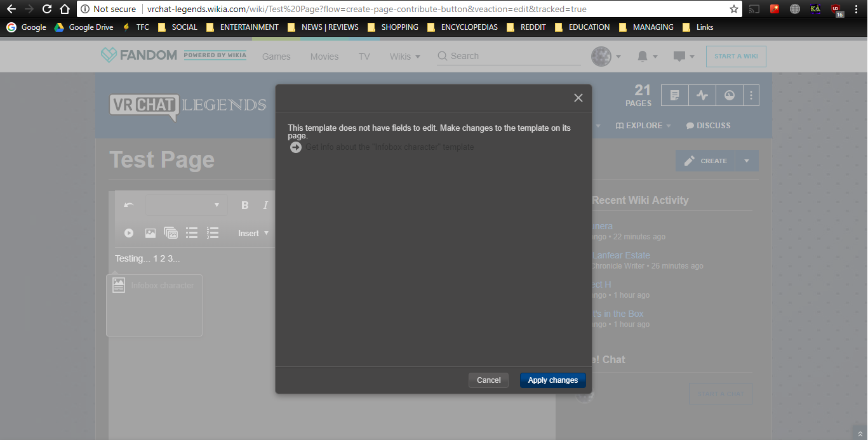Open 'Get info about Infobox character template' link
The height and width of the screenshot is (440, 868).
pos(389,147)
